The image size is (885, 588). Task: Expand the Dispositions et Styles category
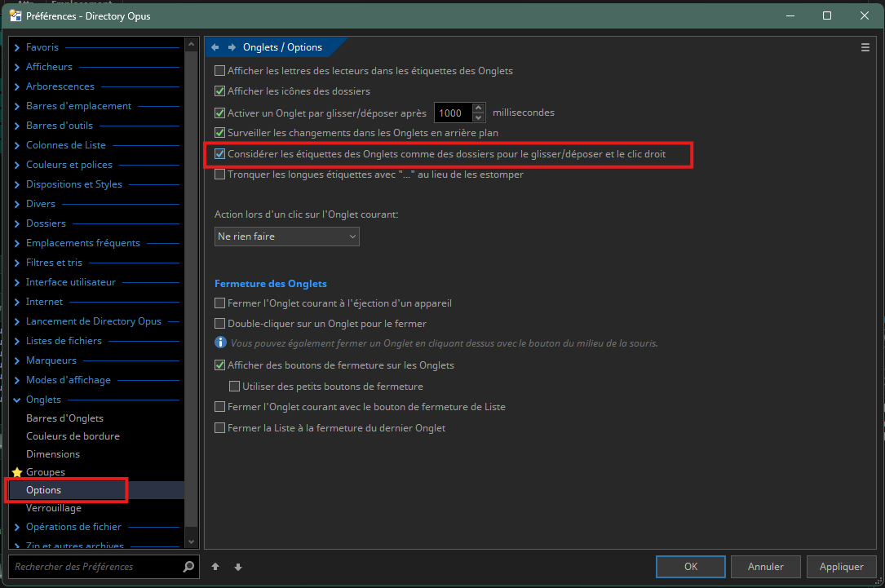click(17, 184)
